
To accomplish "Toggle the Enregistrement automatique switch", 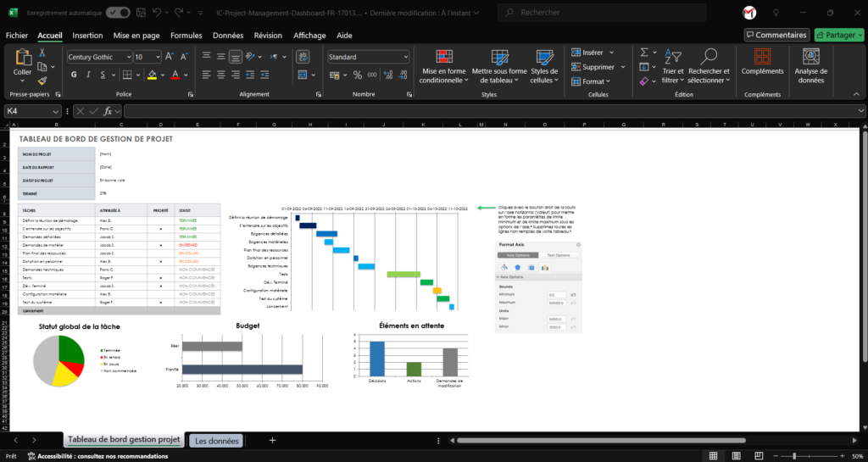I will pos(118,13).
